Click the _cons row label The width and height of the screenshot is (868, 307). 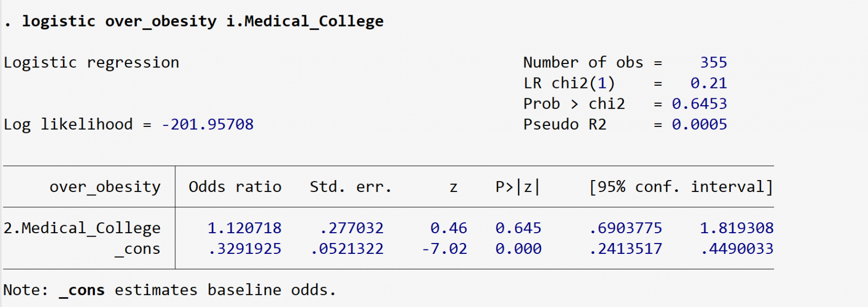click(x=137, y=248)
